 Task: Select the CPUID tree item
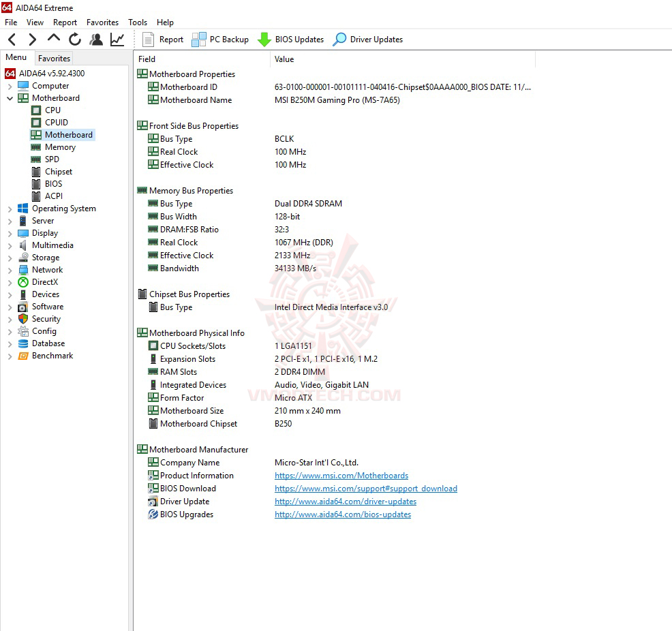(x=56, y=123)
